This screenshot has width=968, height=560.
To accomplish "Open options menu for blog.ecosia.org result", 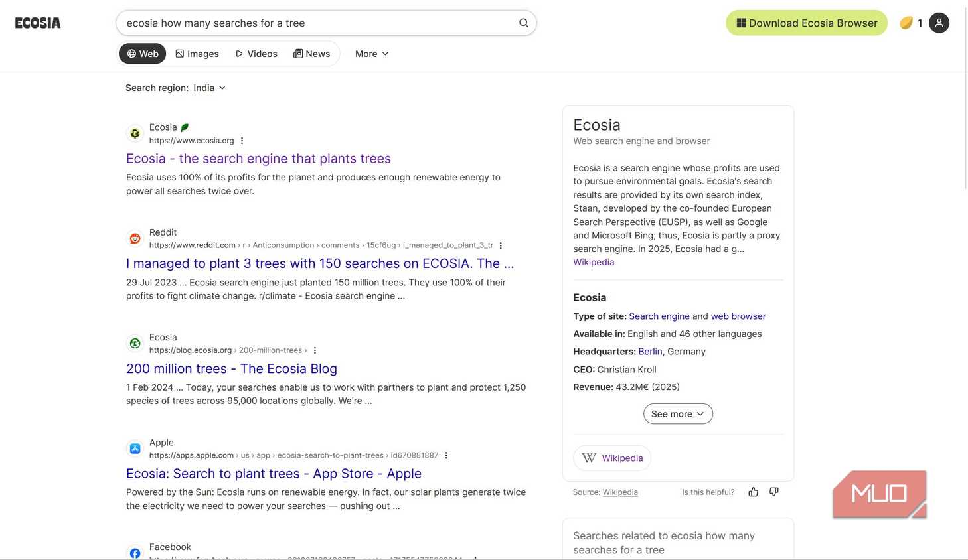I will pyautogui.click(x=315, y=350).
